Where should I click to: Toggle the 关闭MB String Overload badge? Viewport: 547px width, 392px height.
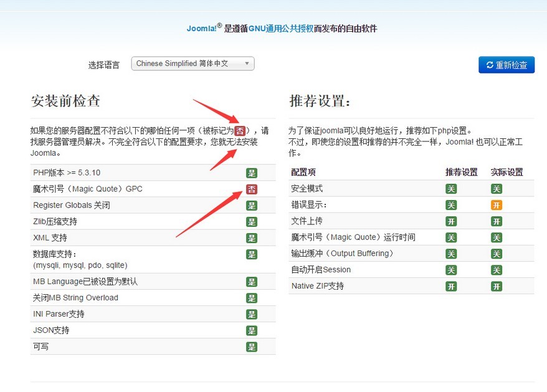251,297
